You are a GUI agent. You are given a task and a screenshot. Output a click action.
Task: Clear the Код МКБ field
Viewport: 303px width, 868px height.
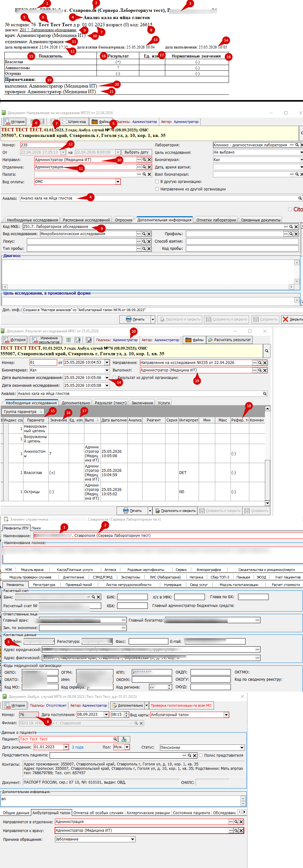pos(296,227)
